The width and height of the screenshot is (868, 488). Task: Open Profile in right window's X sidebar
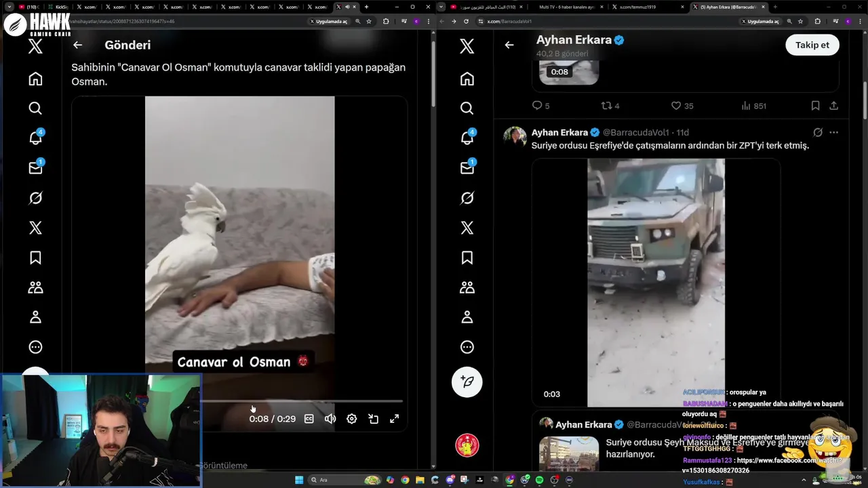[x=467, y=317]
